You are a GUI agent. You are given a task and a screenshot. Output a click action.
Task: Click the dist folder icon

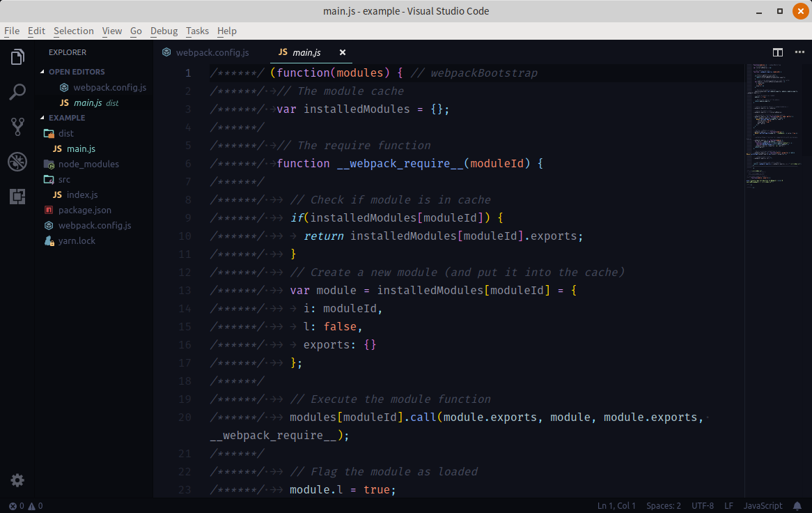tap(49, 134)
